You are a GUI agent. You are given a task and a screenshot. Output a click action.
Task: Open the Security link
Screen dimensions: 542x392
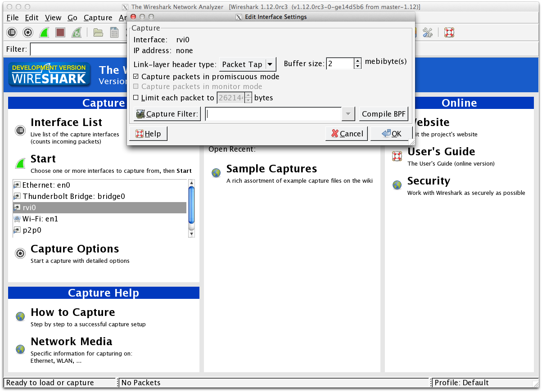(x=429, y=181)
